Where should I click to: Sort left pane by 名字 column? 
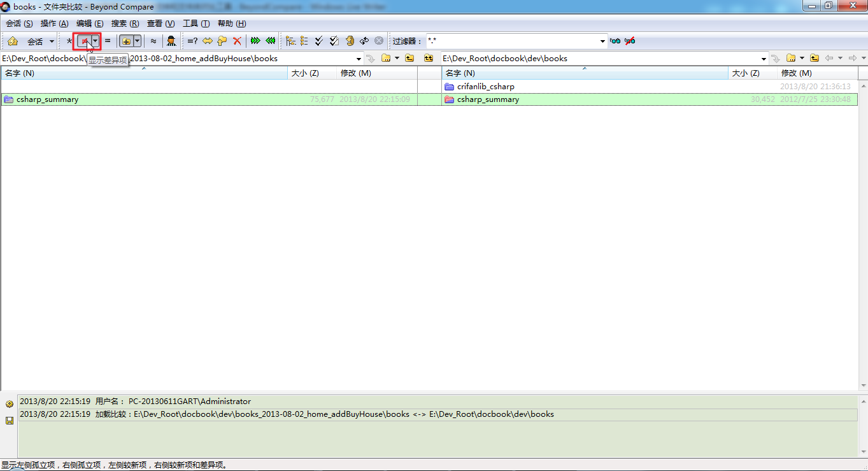coord(145,73)
